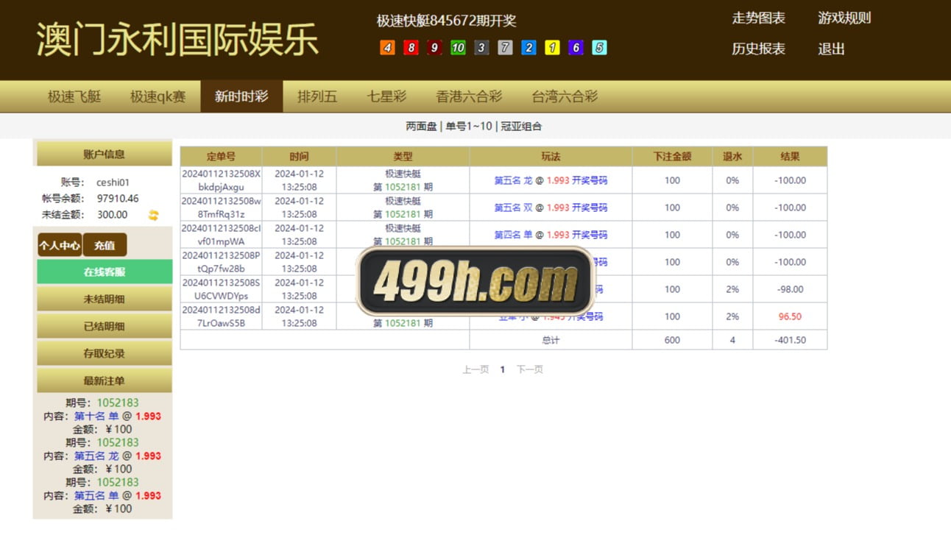
Task: Open 存取纪录 deposit and withdrawal records
Action: 105,353
